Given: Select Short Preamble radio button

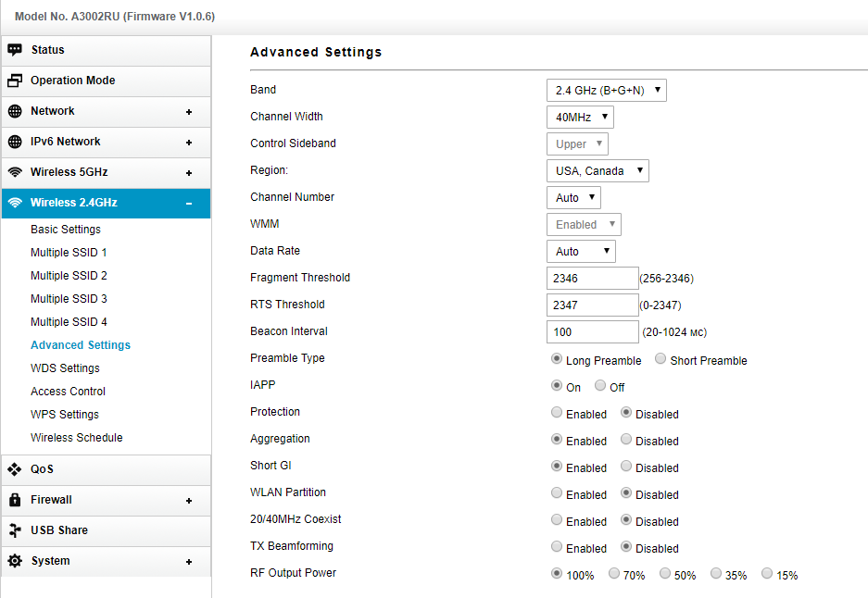Looking at the screenshot, I should [660, 358].
